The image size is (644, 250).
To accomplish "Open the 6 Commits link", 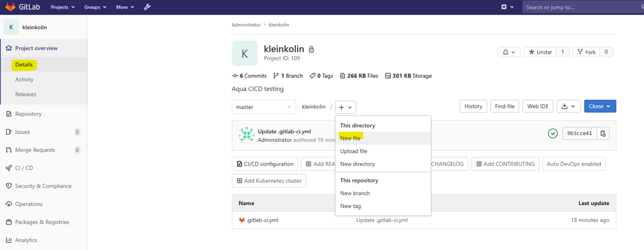I will 250,76.
